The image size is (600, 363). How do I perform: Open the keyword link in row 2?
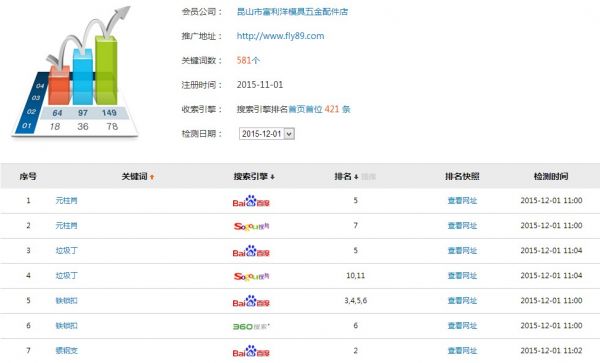67,225
